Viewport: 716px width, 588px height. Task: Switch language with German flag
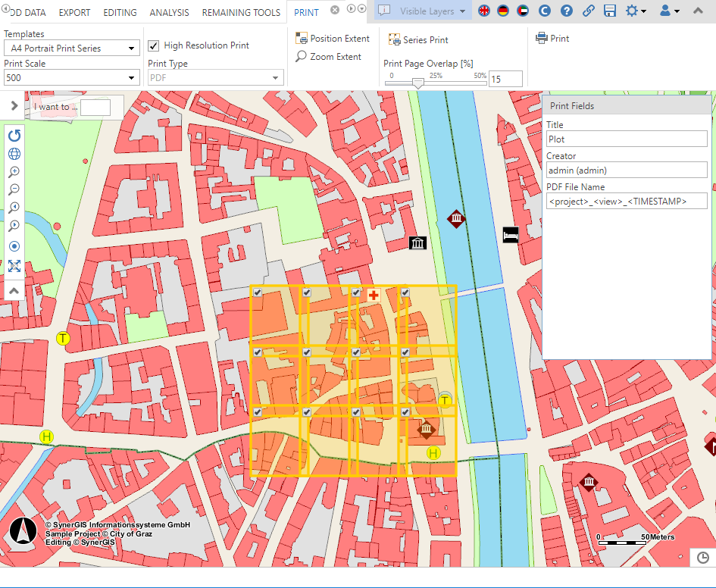[x=502, y=11]
